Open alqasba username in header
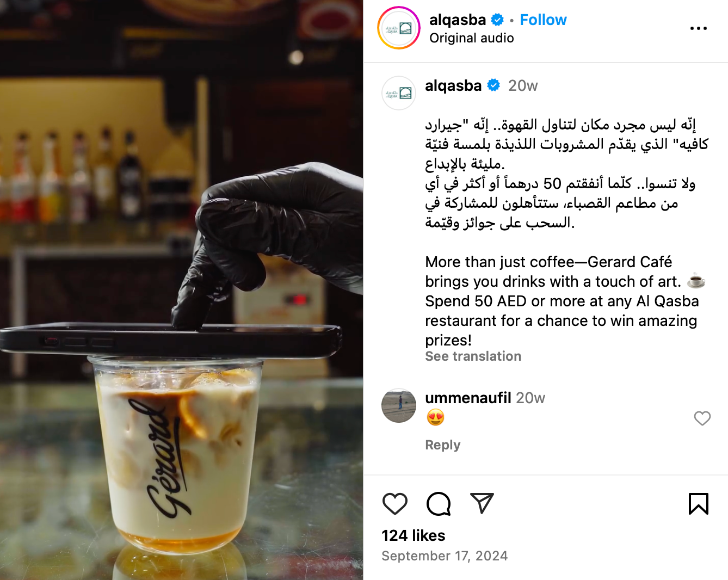 tap(458, 20)
